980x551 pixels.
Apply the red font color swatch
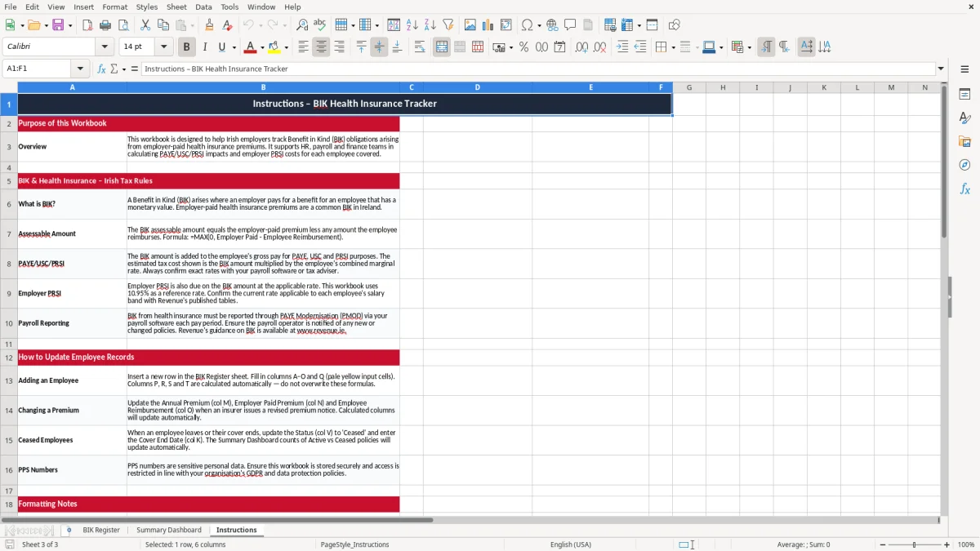click(250, 47)
